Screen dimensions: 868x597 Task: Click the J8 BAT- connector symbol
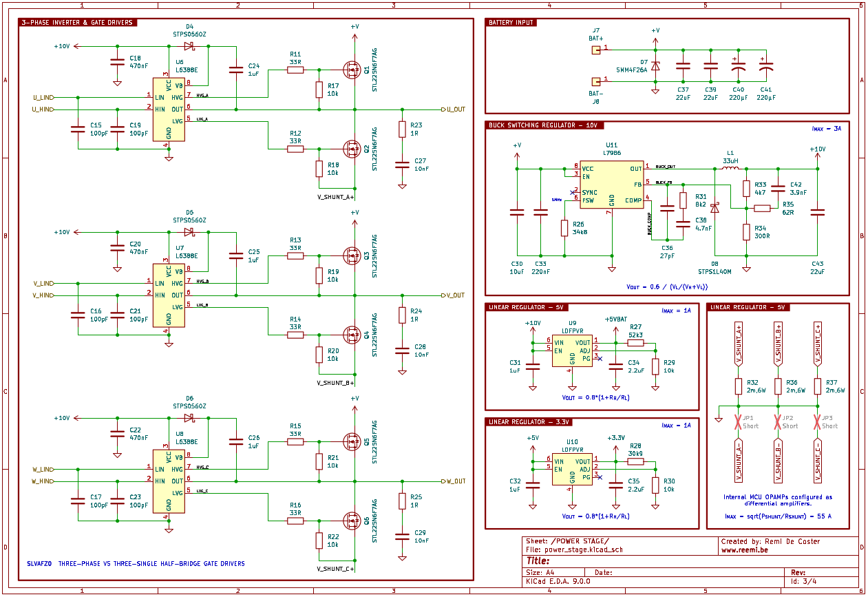click(596, 81)
